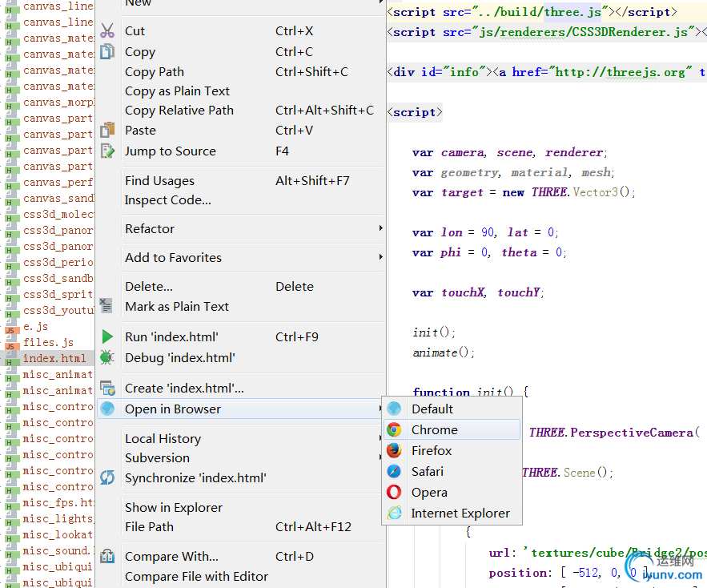Select css3d_molec file in project tree

[x=58, y=214]
